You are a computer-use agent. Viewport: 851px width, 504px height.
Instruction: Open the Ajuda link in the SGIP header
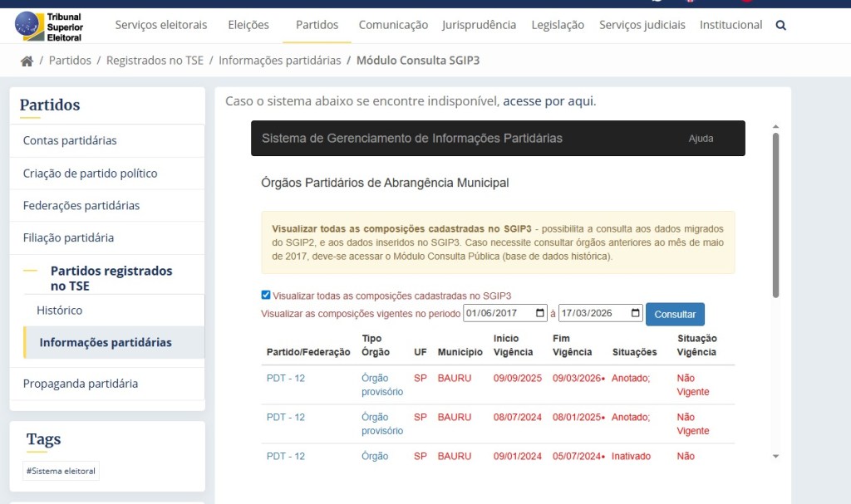[701, 139]
